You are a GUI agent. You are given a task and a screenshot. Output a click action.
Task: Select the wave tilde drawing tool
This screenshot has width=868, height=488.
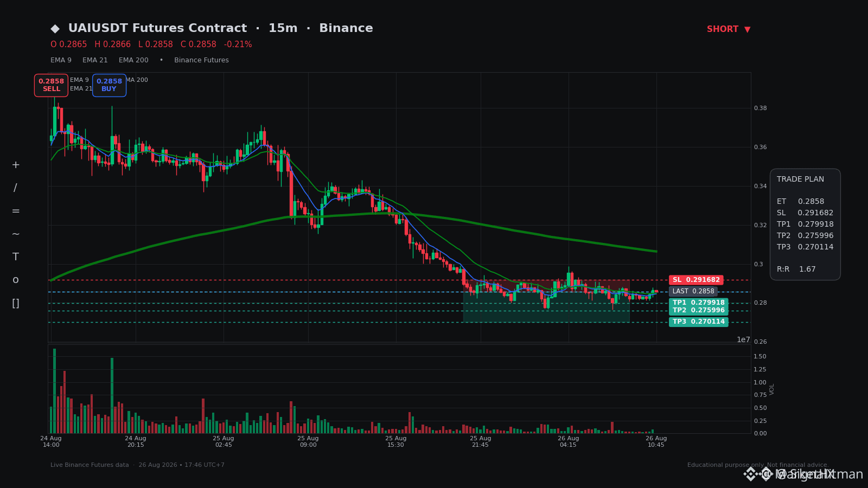point(16,234)
